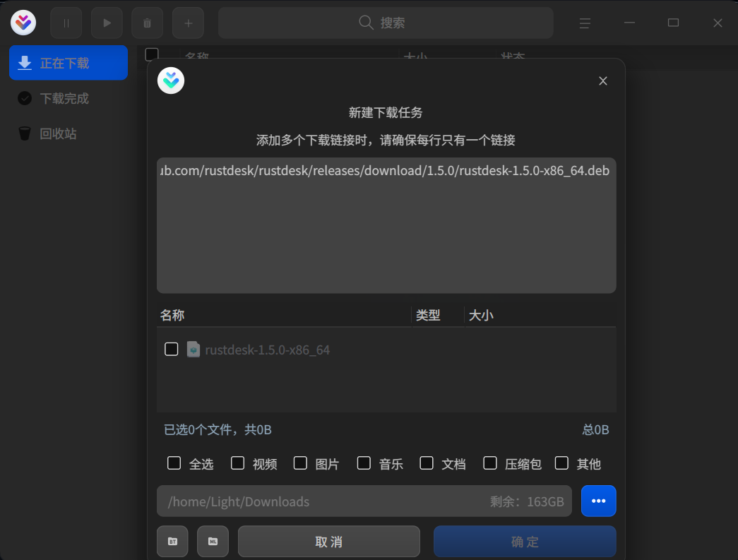Focus the 搜索 search field
Image resolution: width=738 pixels, height=560 pixels.
pos(386,23)
